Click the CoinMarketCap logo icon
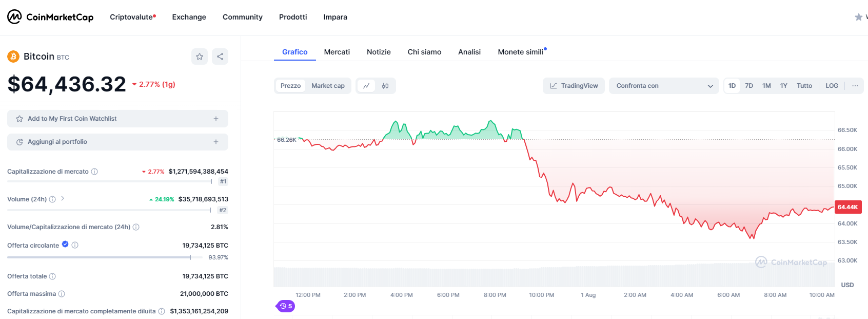 click(x=14, y=17)
